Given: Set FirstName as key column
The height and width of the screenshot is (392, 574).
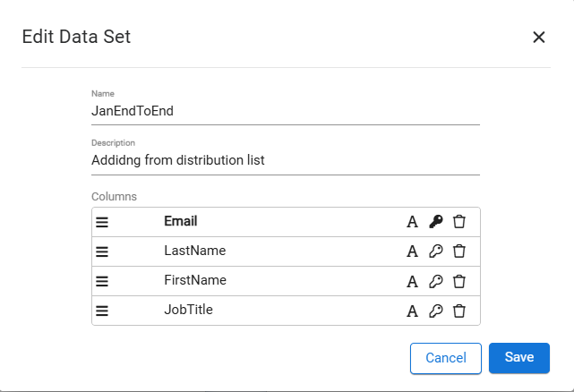Looking at the screenshot, I should (436, 281).
